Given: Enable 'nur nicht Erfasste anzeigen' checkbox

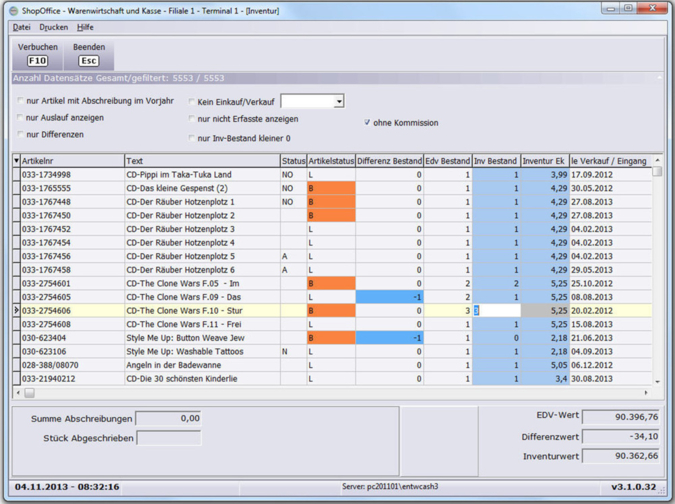Looking at the screenshot, I should pyautogui.click(x=192, y=118).
